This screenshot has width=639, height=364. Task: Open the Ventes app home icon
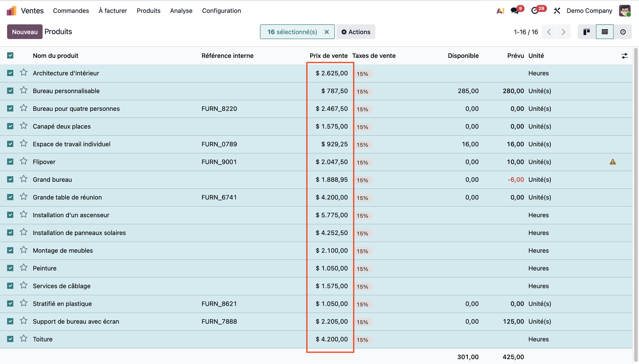(11, 11)
